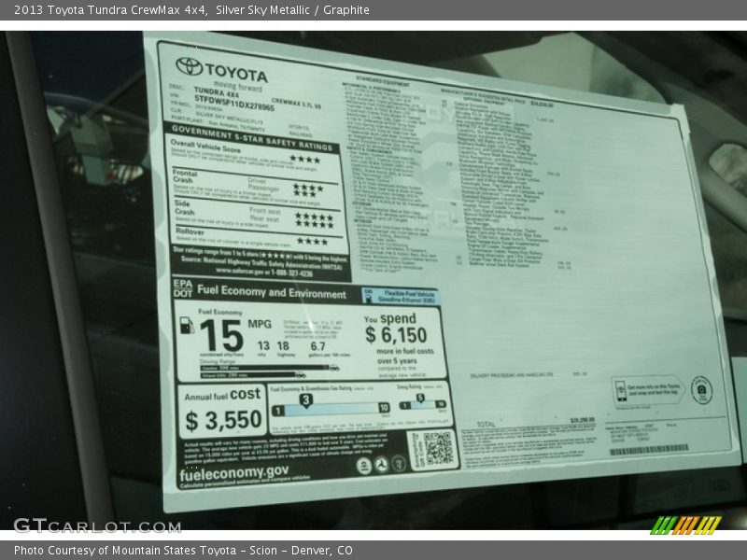747x560 pixels.
Task: Click the Rollover four-star rating
Action: tap(312, 241)
